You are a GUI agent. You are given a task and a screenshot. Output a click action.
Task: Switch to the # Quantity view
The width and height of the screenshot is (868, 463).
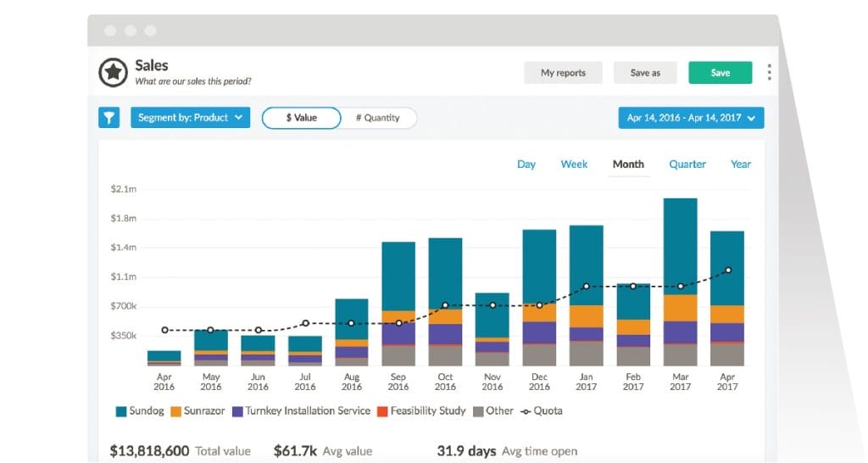378,118
